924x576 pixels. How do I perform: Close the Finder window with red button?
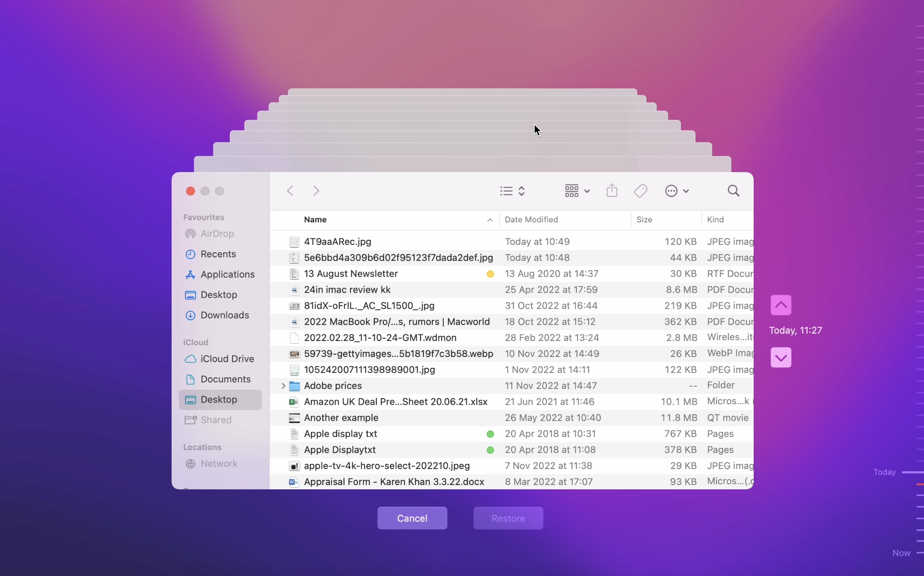click(x=191, y=191)
